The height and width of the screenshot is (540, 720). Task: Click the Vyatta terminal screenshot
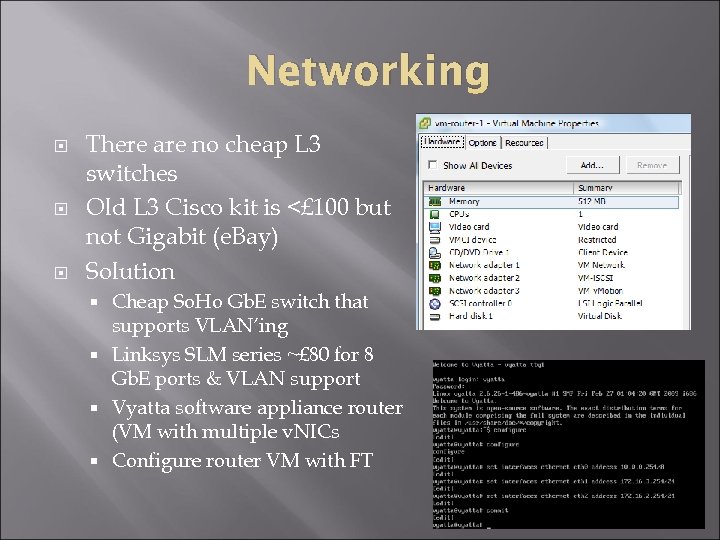point(568,444)
